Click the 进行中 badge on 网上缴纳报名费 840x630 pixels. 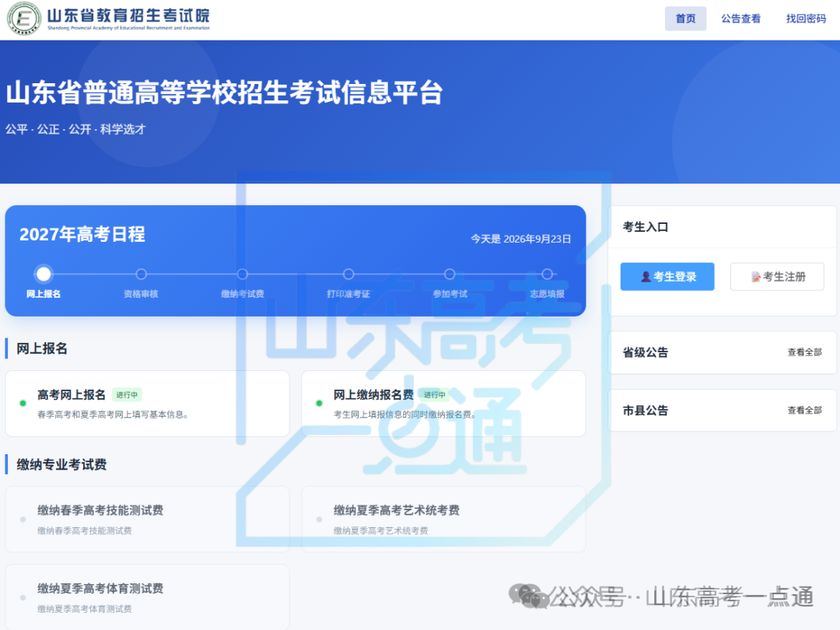pyautogui.click(x=434, y=395)
